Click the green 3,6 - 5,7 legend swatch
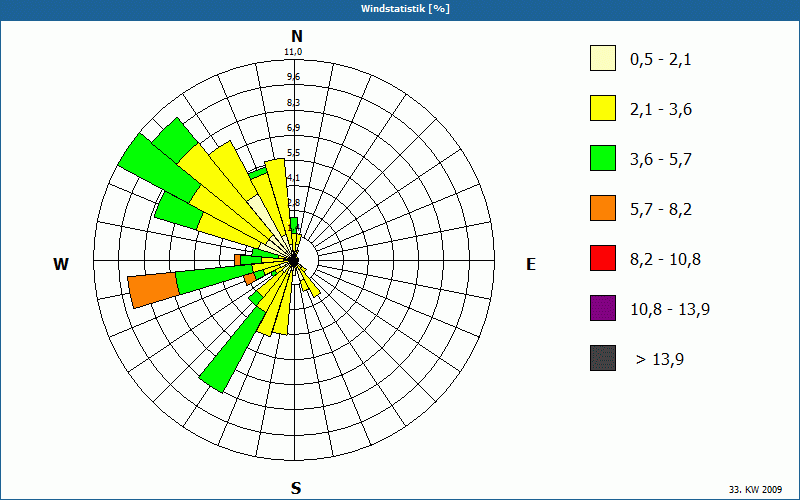 pos(603,158)
